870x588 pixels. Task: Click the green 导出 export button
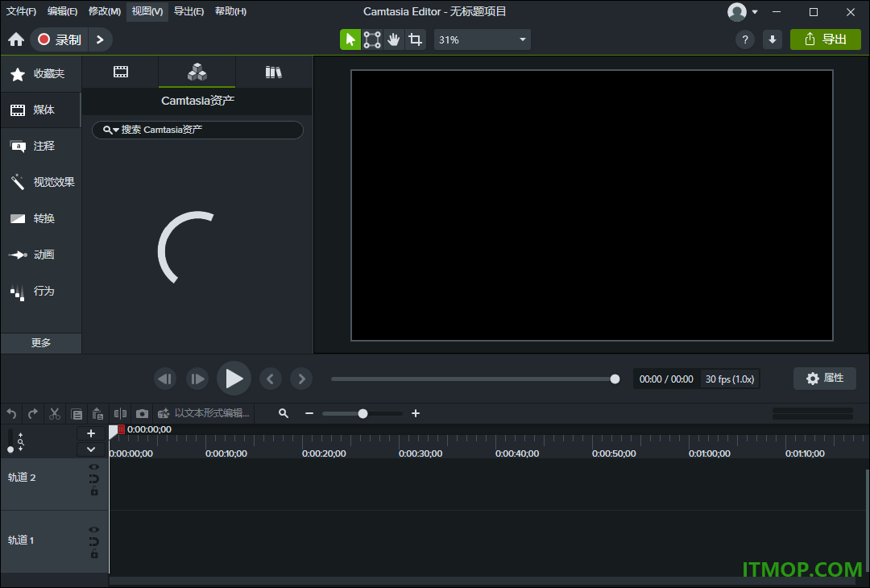click(825, 39)
